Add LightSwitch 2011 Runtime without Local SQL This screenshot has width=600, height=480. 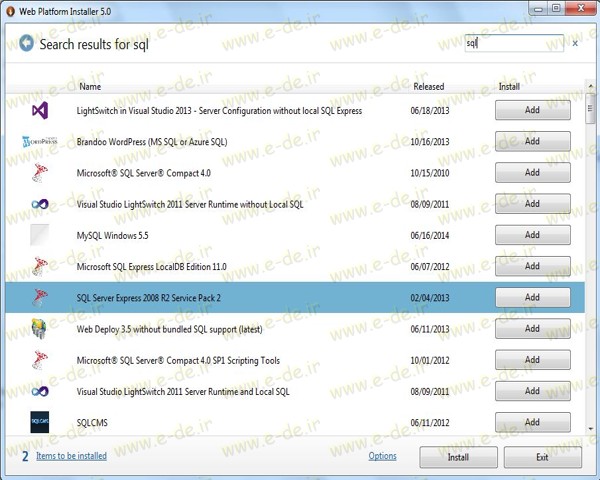(533, 204)
